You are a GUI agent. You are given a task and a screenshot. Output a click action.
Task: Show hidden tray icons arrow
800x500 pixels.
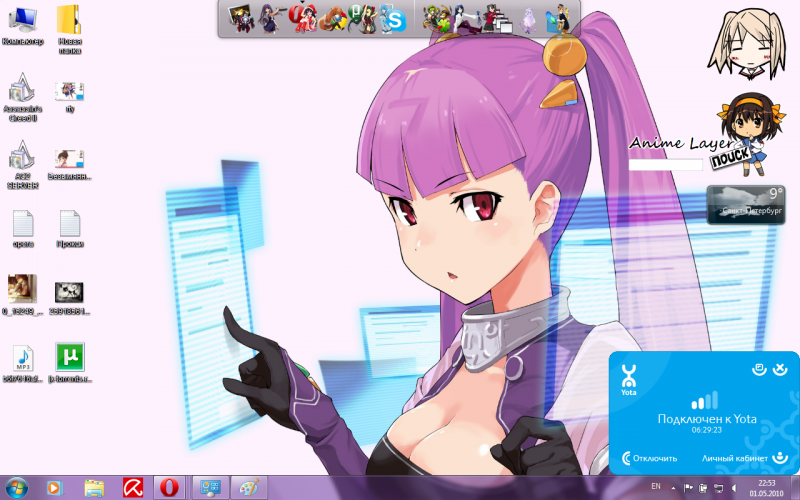pyautogui.click(x=672, y=488)
